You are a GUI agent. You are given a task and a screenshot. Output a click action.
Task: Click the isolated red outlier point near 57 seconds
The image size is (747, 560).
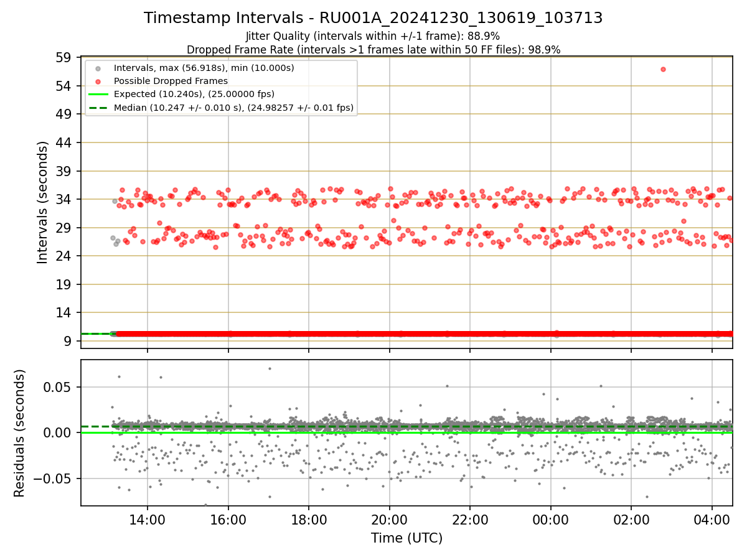tap(663, 69)
